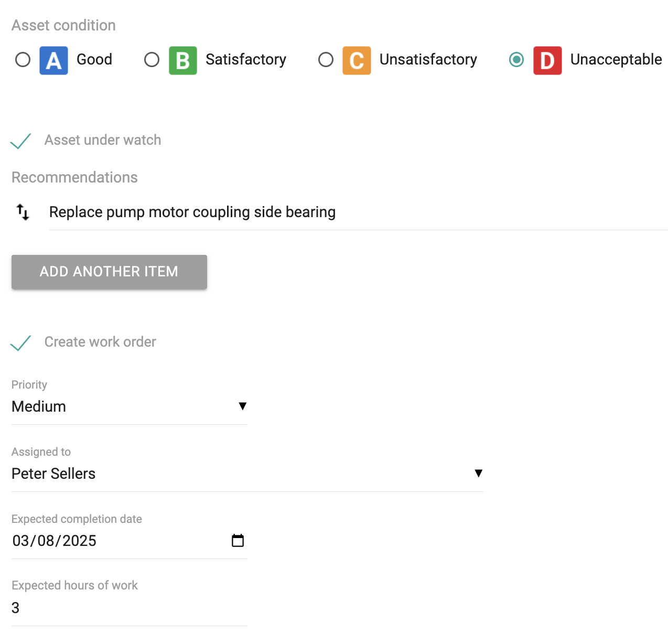
Task: Deselect the Unacceptable condition radio button
Action: (x=516, y=60)
